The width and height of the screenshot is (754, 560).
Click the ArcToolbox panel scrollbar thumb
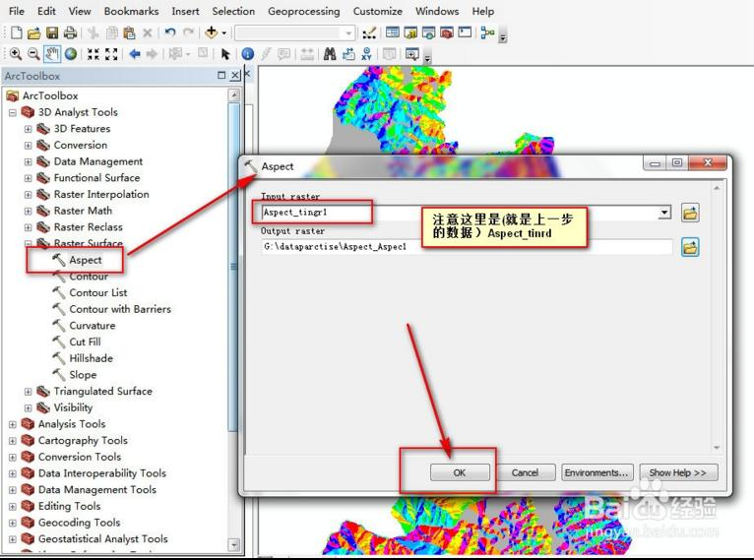(233, 267)
